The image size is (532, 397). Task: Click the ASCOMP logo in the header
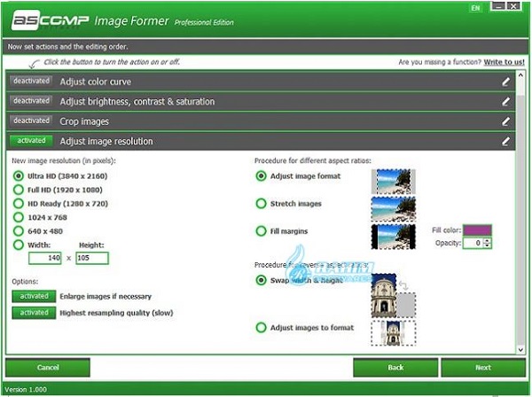click(51, 20)
